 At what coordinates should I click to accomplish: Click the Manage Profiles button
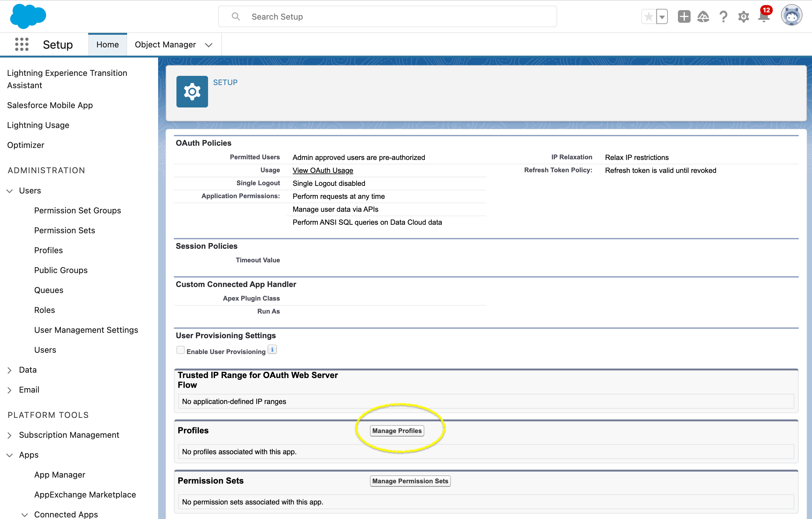pos(397,431)
